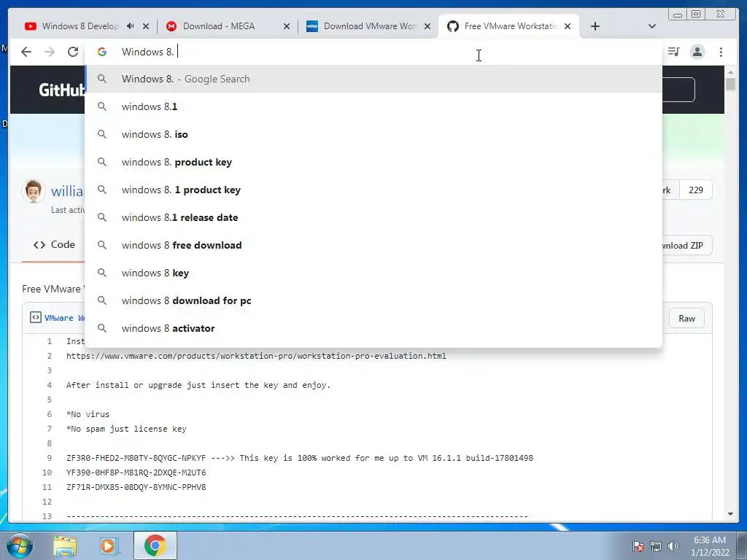Mute the Windows 8 Developer tab audio
Screen dimensions: 747x560
[130, 26]
